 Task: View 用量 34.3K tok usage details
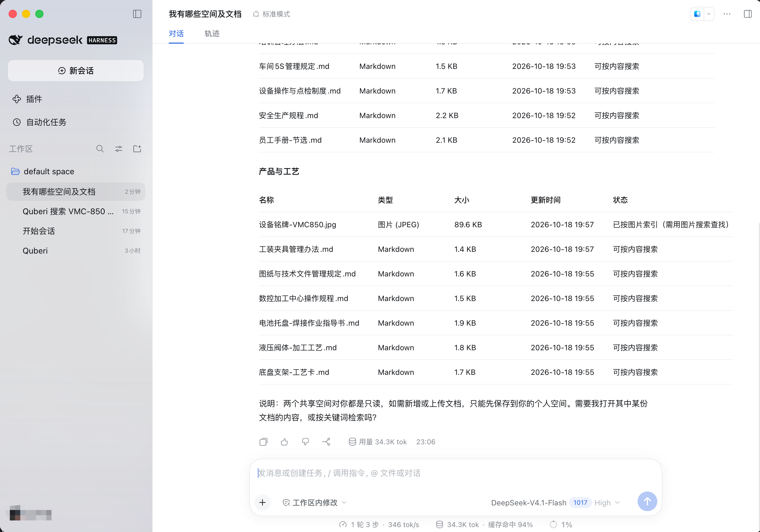[378, 442]
